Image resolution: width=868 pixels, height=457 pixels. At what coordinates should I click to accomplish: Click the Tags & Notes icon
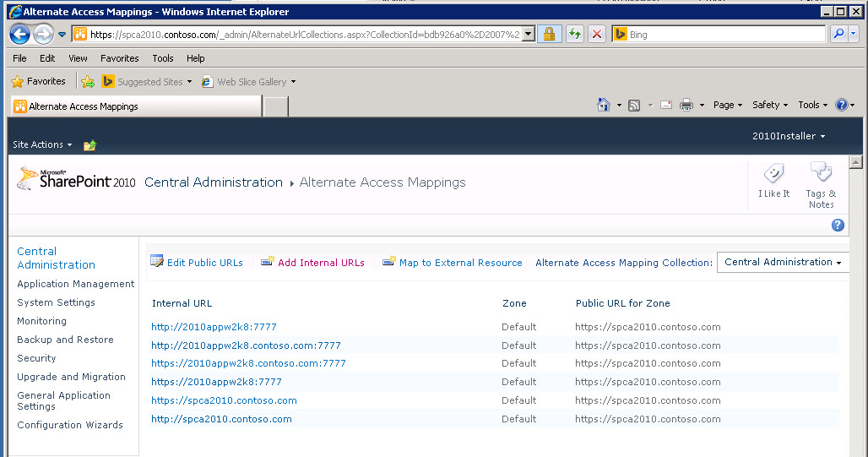821,186
